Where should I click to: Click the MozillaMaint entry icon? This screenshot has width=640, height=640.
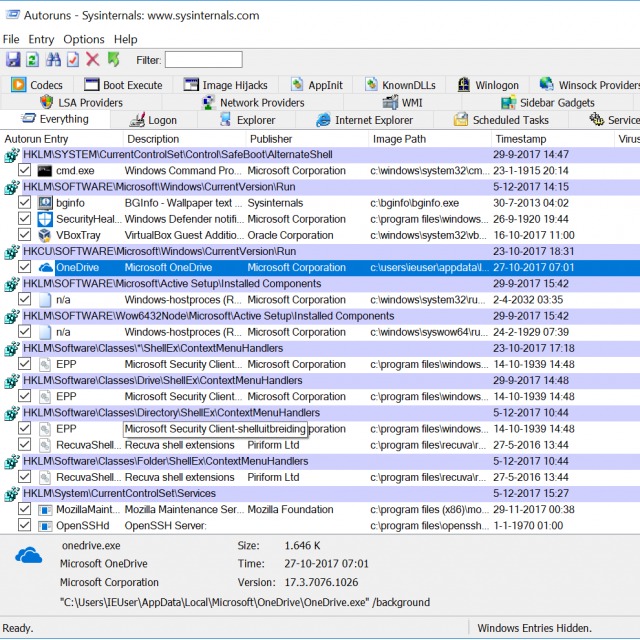[45, 510]
